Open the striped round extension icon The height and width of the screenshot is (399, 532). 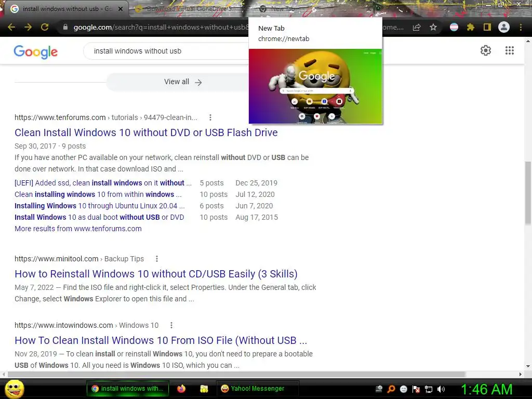[454, 27]
